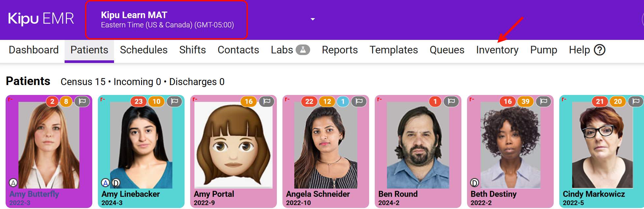Click the flag icon on Amy Butterfly's card
Image resolution: width=644 pixels, height=209 pixels.
click(x=82, y=101)
